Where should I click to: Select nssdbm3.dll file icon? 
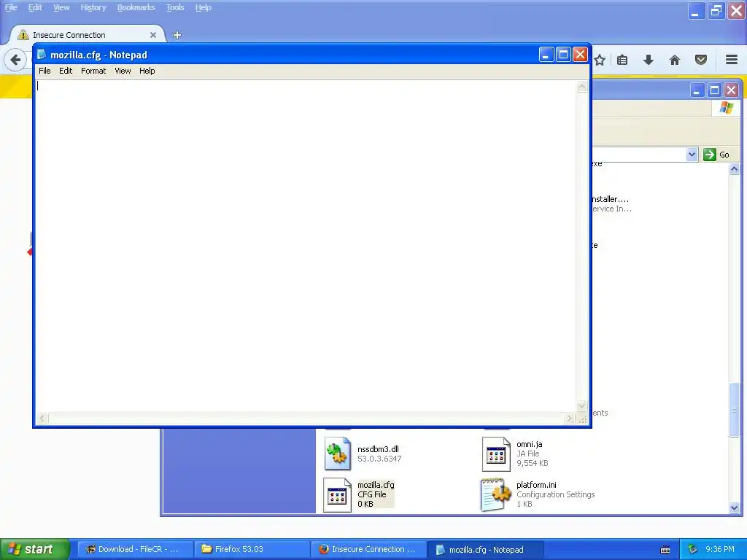(x=338, y=454)
